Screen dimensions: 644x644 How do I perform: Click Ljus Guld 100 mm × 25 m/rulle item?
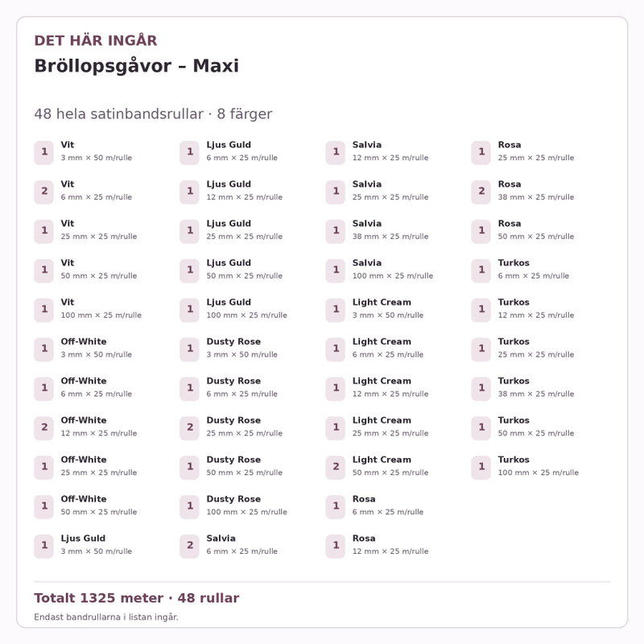(233, 309)
